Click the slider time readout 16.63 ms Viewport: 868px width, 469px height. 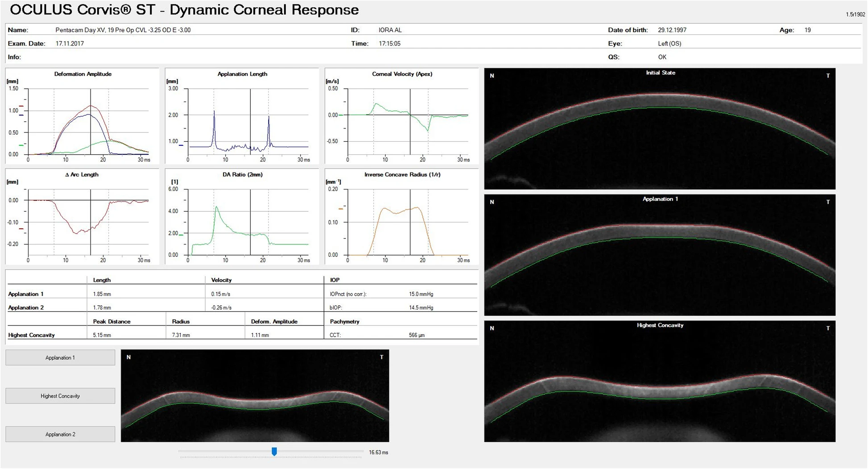(379, 453)
